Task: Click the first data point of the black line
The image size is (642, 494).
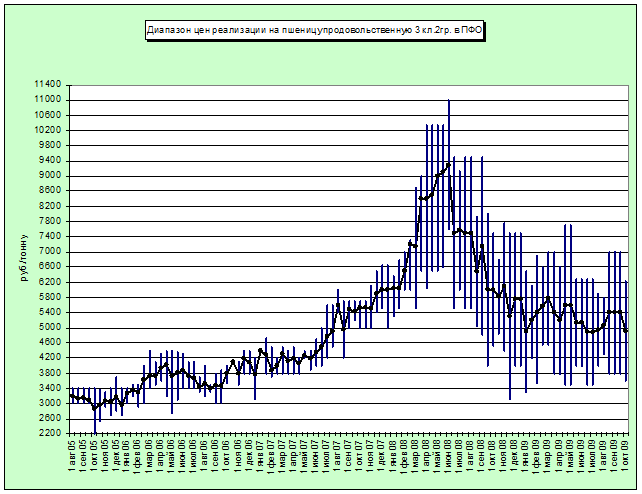Action: (71, 396)
